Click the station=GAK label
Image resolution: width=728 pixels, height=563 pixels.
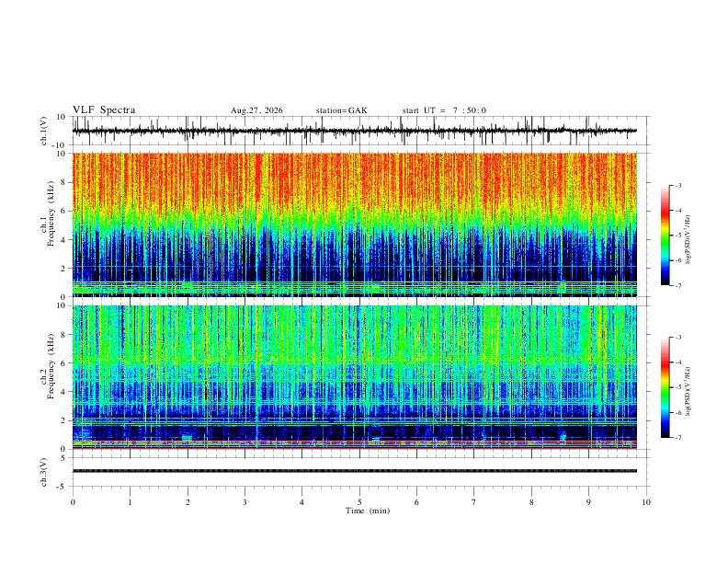[x=341, y=110]
